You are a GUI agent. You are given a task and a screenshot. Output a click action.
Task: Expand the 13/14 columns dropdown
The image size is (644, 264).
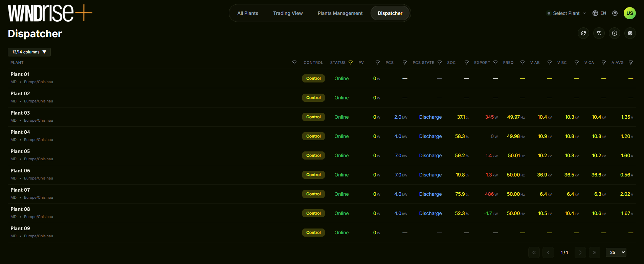pos(29,52)
